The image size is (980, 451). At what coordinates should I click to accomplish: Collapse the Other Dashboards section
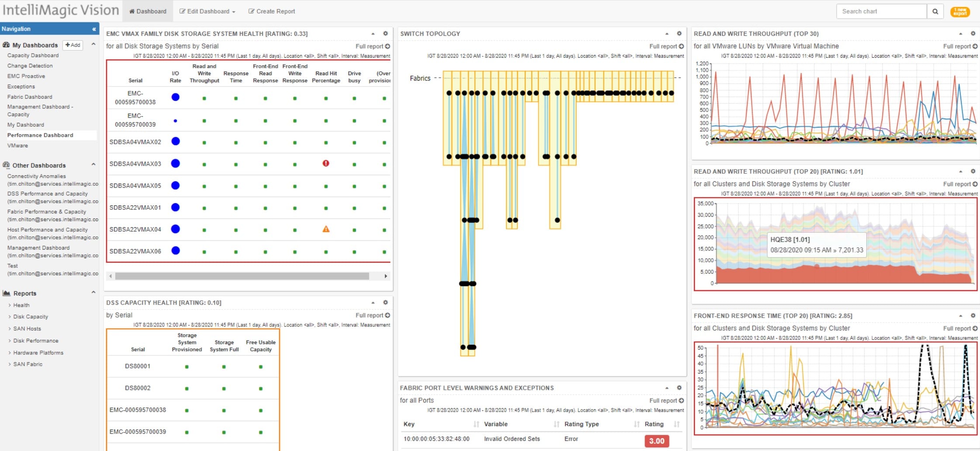coord(93,165)
